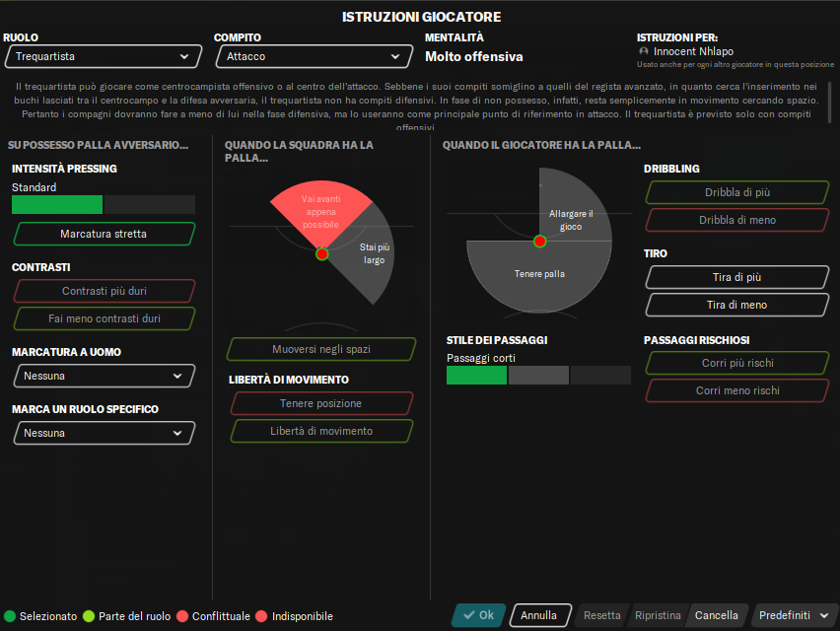Click the Innocent Nhlapo player name
Screen dimensions: 840x631
(x=693, y=51)
